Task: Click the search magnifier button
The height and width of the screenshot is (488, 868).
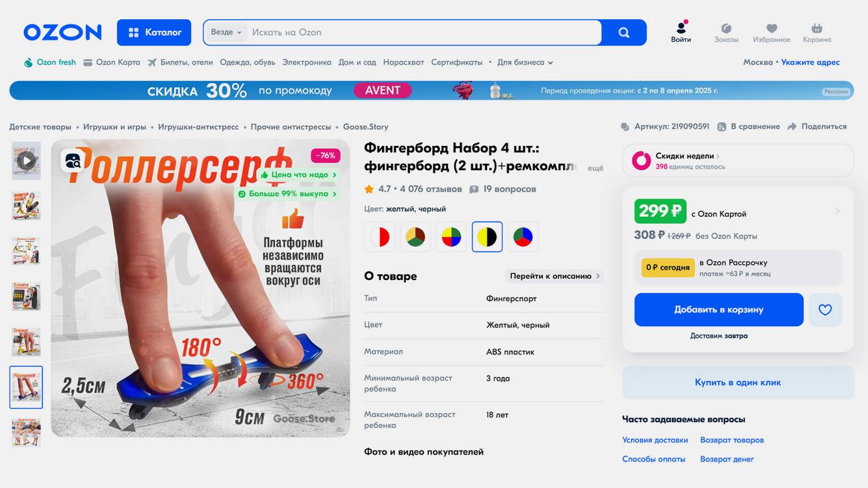Action: [623, 33]
